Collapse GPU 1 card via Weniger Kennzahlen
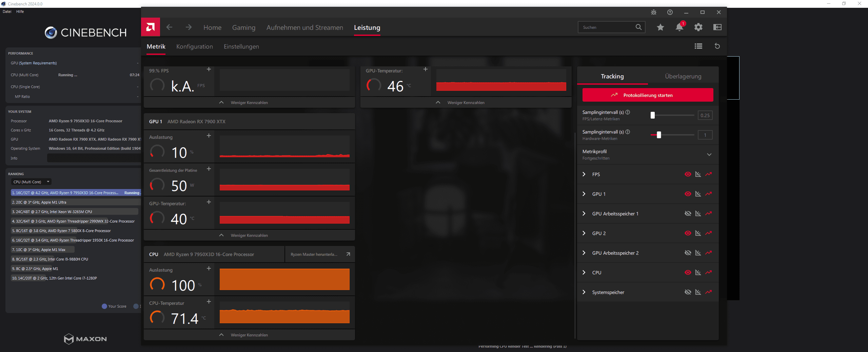 (x=249, y=235)
